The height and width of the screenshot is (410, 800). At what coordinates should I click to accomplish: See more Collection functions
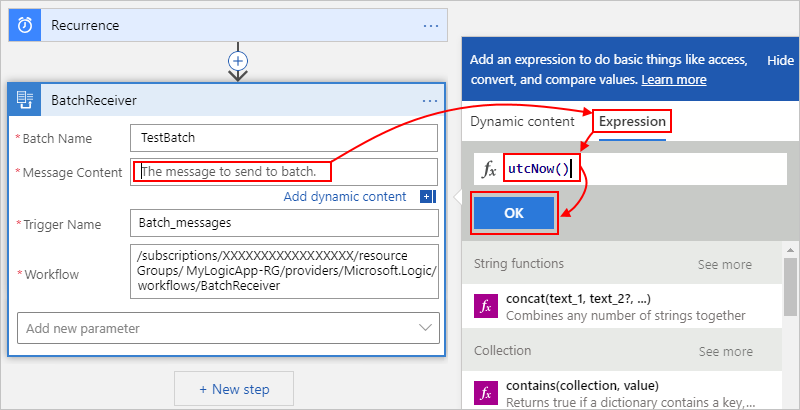[x=724, y=352]
